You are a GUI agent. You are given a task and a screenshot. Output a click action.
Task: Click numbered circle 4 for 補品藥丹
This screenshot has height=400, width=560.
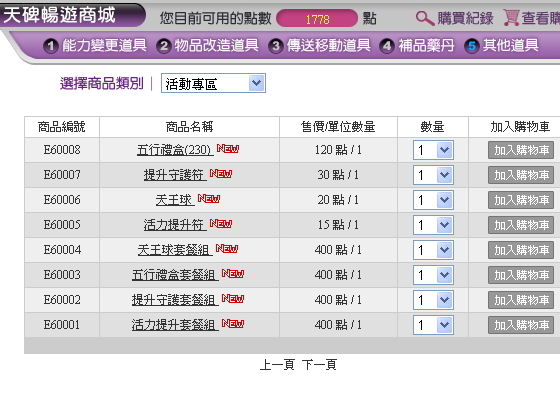click(387, 46)
